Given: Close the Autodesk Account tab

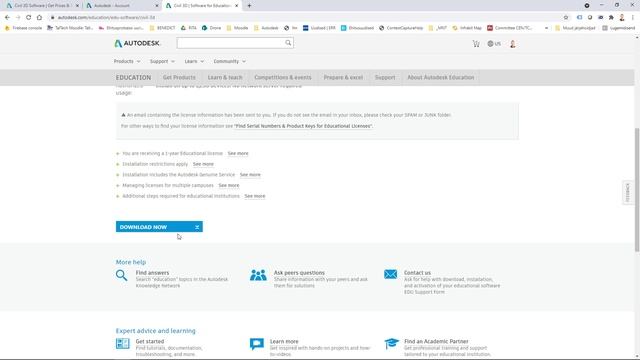Looking at the screenshot, I should pyautogui.click(x=157, y=6).
